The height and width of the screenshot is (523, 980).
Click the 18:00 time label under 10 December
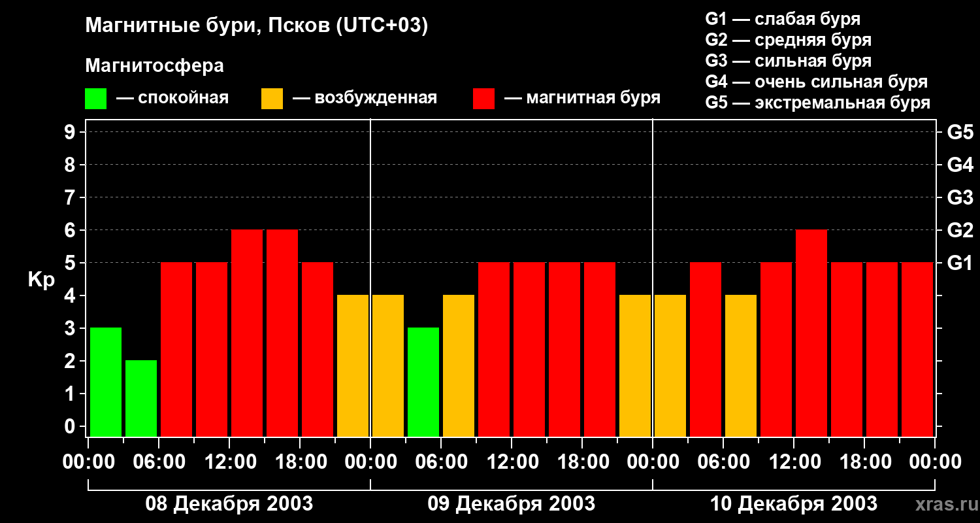pos(864,462)
